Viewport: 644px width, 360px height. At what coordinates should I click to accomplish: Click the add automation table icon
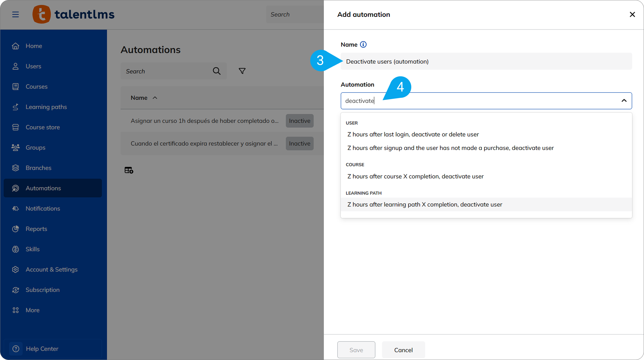(x=129, y=170)
